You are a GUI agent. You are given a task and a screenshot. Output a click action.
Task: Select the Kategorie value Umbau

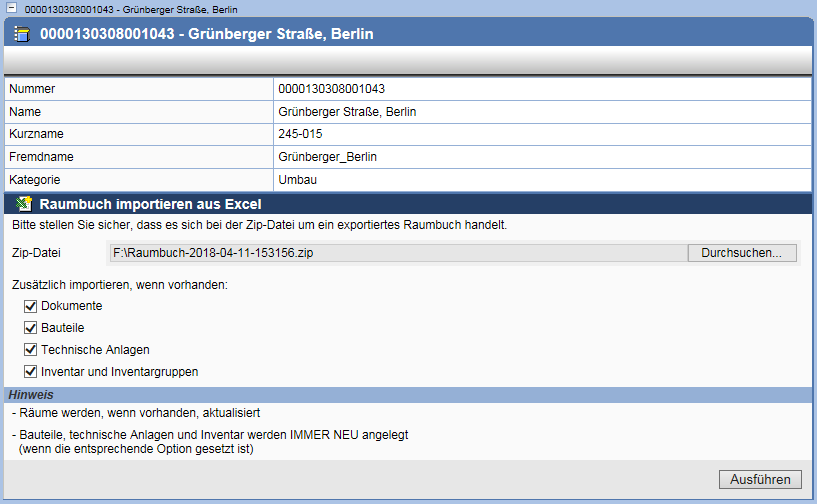pyautogui.click(x=297, y=180)
